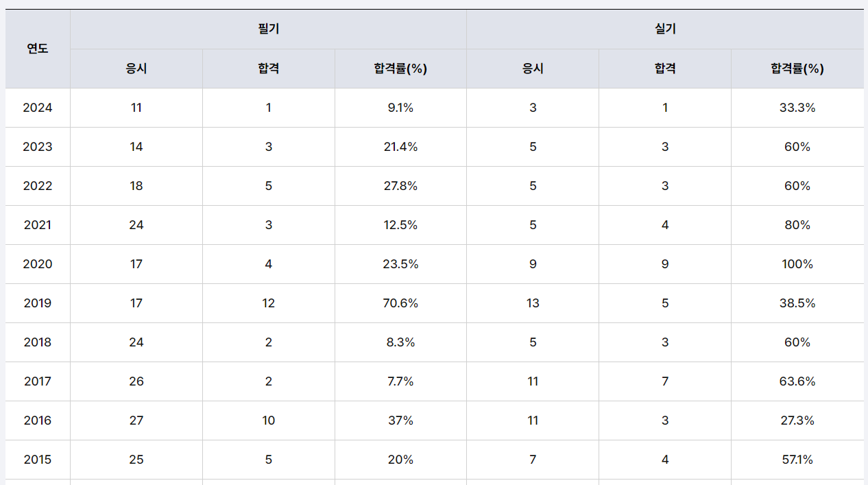The width and height of the screenshot is (868, 485).
Task: Select the 실기 group header
Action: tap(665, 29)
